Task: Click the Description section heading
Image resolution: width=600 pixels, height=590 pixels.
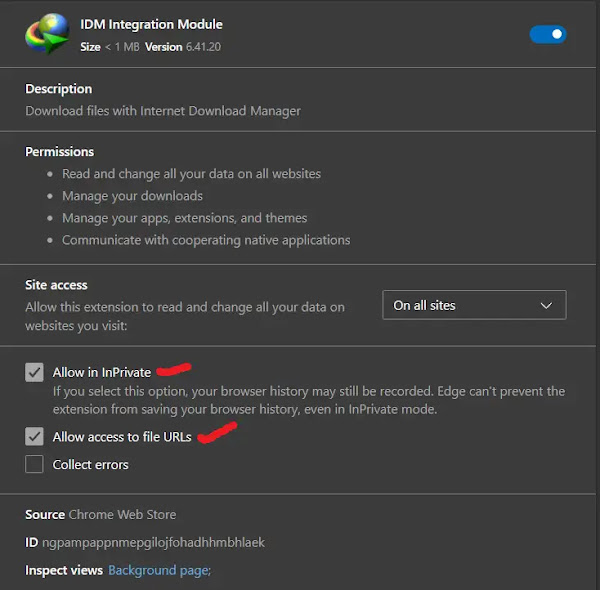Action: point(58,89)
